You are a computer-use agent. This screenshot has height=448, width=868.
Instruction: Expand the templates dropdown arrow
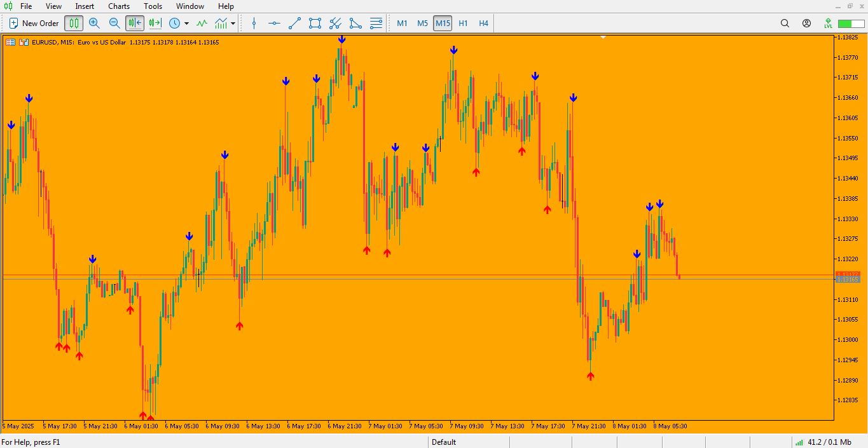[233, 24]
